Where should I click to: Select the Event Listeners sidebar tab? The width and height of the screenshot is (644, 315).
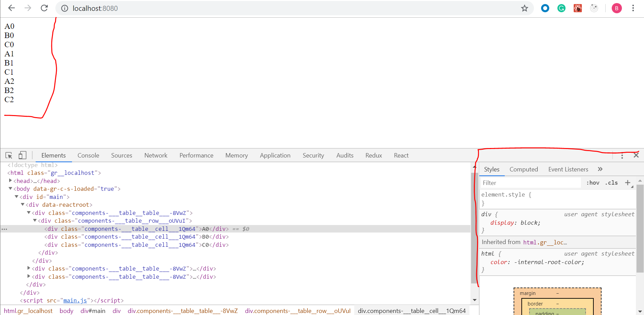568,169
